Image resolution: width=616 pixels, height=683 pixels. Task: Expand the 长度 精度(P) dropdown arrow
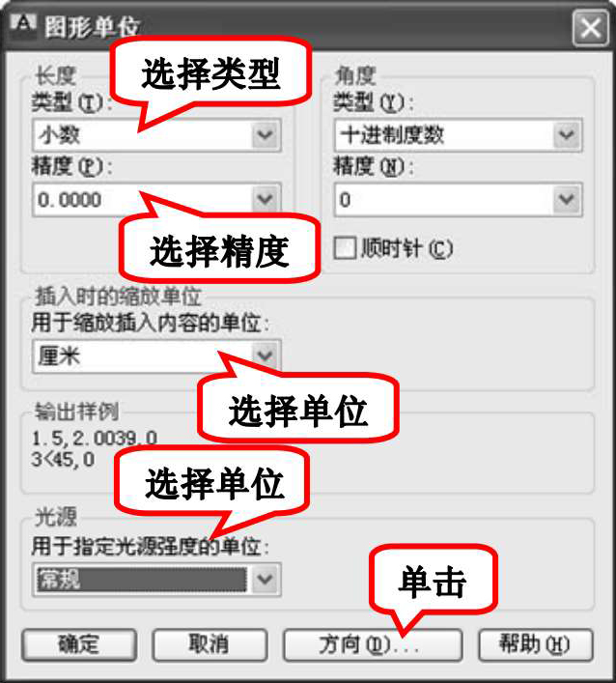[266, 200]
